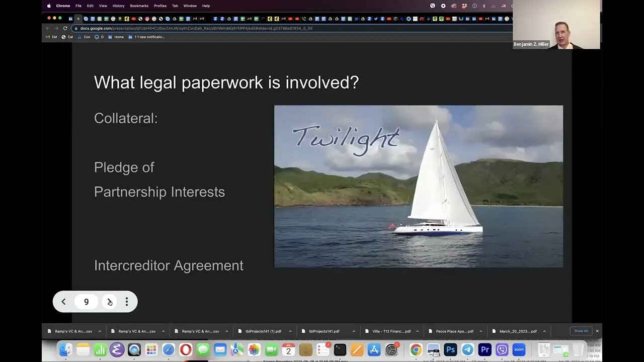This screenshot has height=362, width=644.
Task: Click the Twilight sailboat image
Action: pyautogui.click(x=419, y=186)
